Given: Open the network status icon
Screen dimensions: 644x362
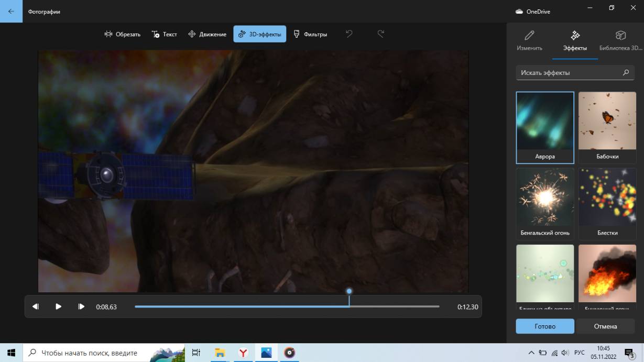Looking at the screenshot, I should (554, 353).
